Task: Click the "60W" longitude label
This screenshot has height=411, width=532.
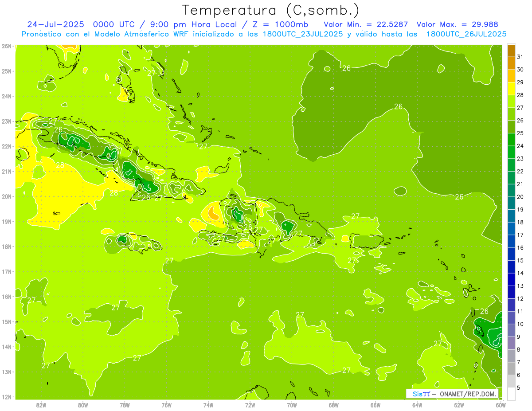Action: coord(501,405)
